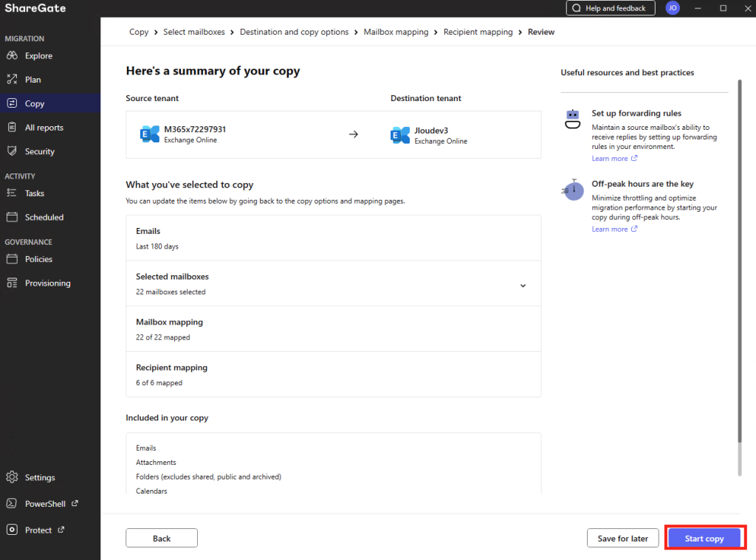Click the Attachments item in included list
Viewport: 756px width, 560px height.
(156, 462)
